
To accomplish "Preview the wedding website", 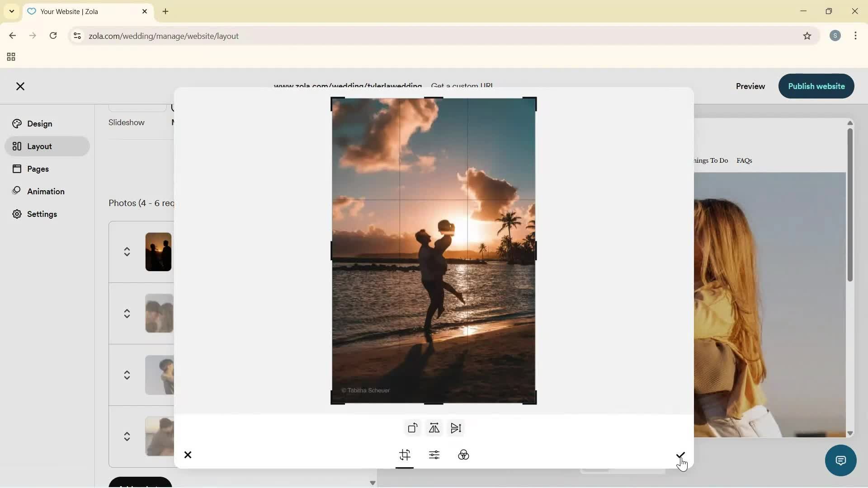I will pyautogui.click(x=750, y=86).
